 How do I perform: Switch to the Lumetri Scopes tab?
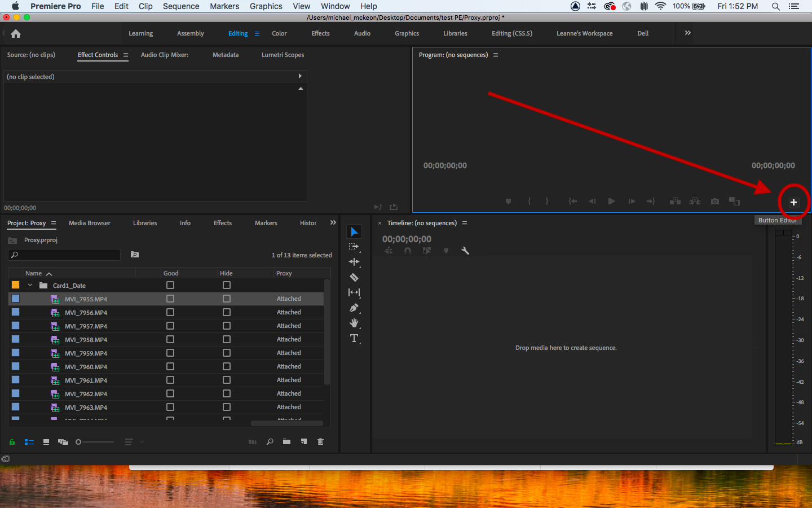(283, 55)
